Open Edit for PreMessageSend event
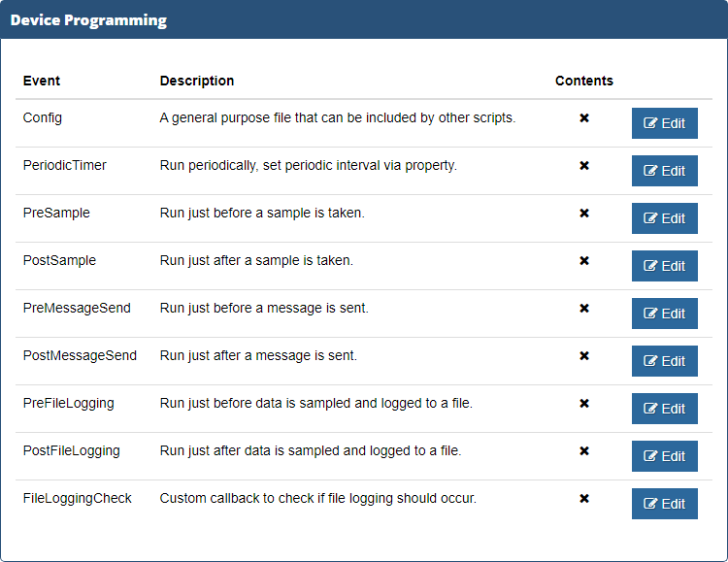 (x=664, y=314)
